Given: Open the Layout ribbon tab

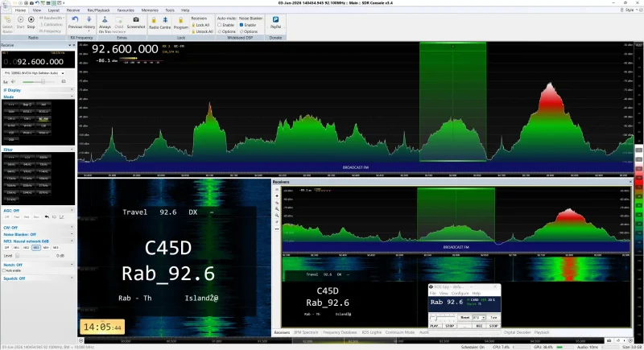Looking at the screenshot, I should pos(54,10).
